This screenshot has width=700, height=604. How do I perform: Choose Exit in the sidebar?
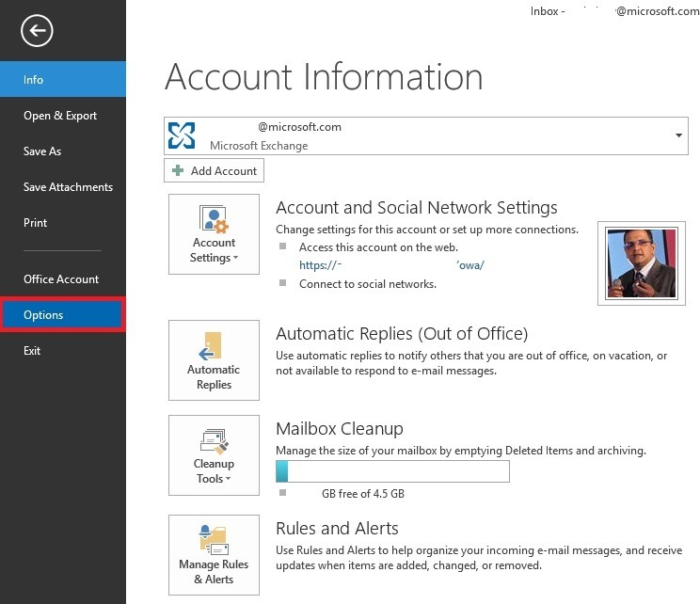coord(63,350)
